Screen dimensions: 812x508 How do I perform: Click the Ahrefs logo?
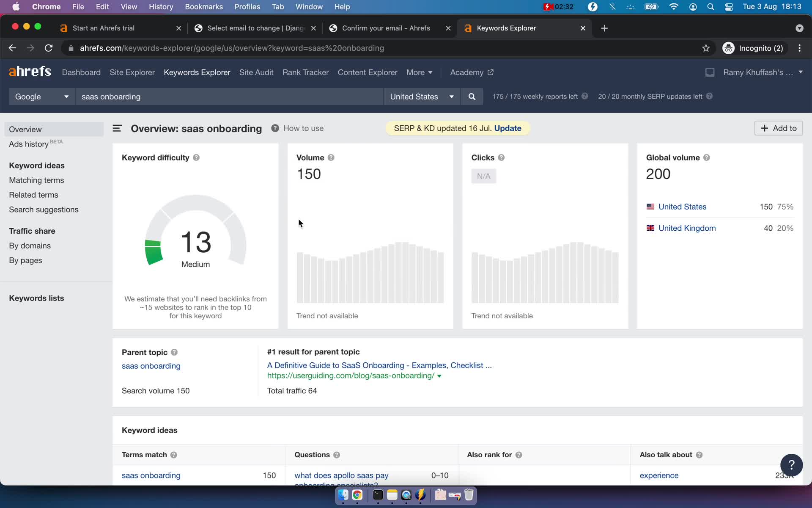pyautogui.click(x=30, y=72)
